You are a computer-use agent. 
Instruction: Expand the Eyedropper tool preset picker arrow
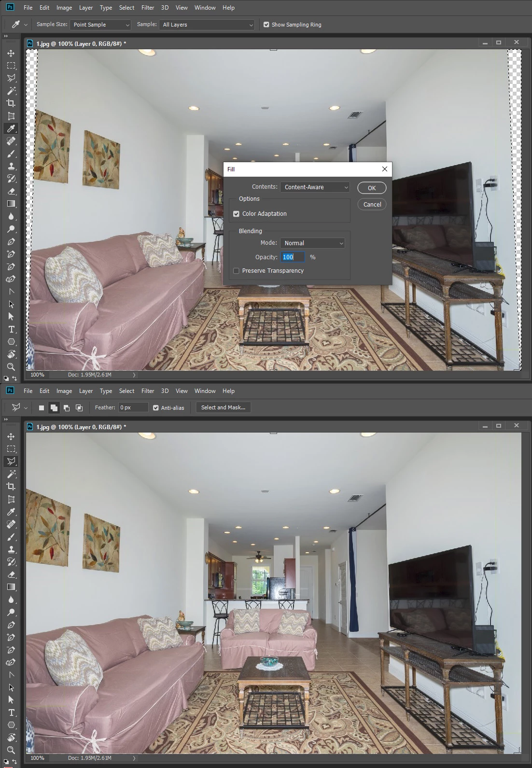click(x=26, y=25)
